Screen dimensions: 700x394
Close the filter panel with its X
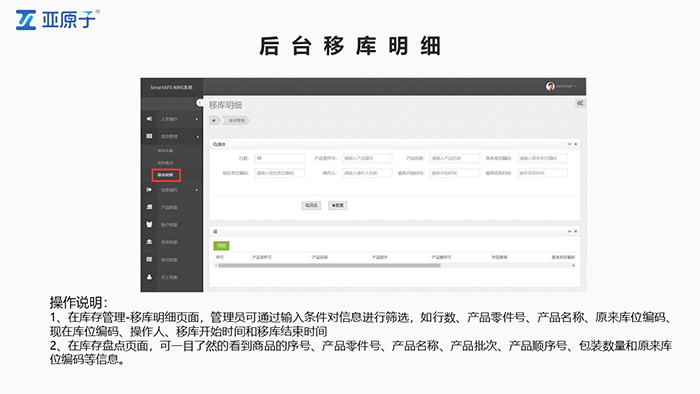point(576,144)
